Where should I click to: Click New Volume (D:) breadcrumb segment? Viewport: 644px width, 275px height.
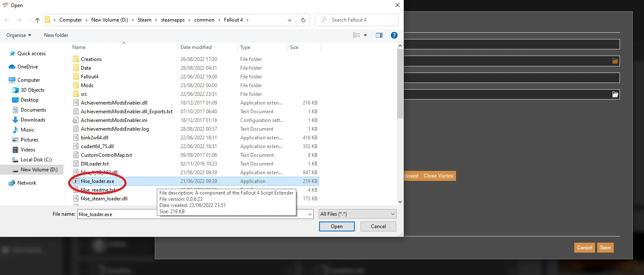(x=110, y=20)
